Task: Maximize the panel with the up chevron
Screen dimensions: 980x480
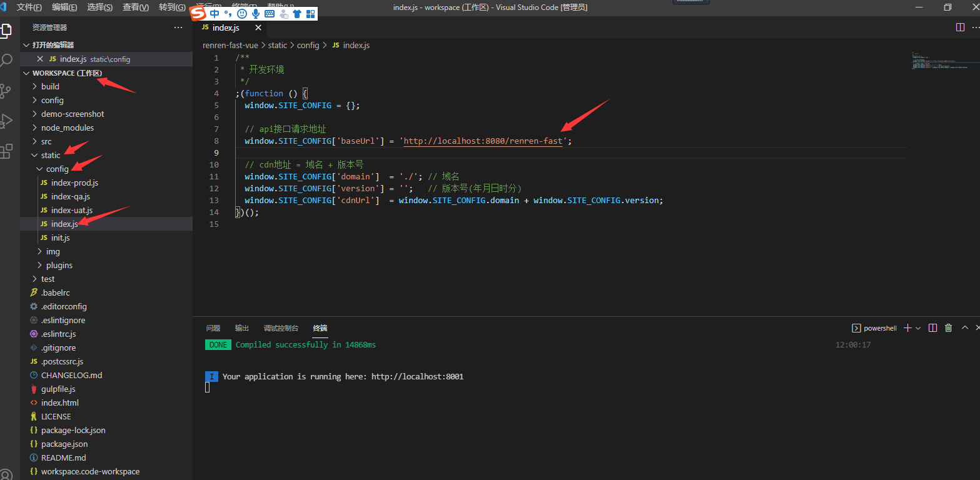Action: (x=964, y=328)
